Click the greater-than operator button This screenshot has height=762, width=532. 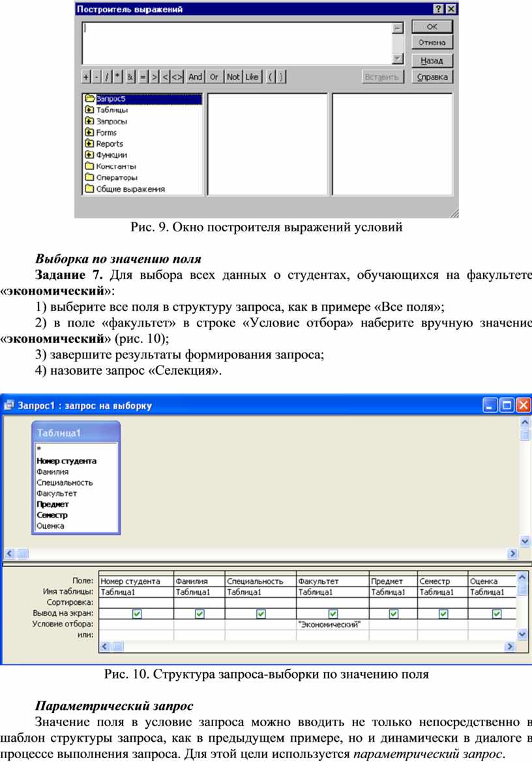(x=155, y=77)
